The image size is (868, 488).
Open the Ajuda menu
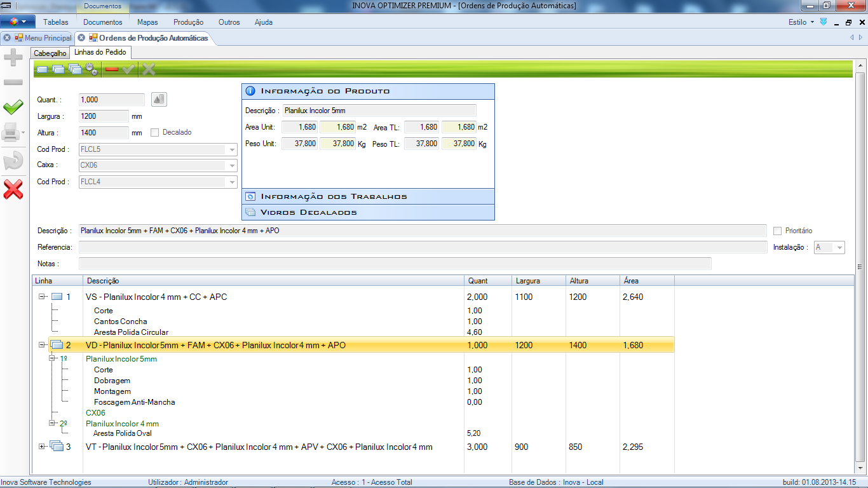coord(264,22)
